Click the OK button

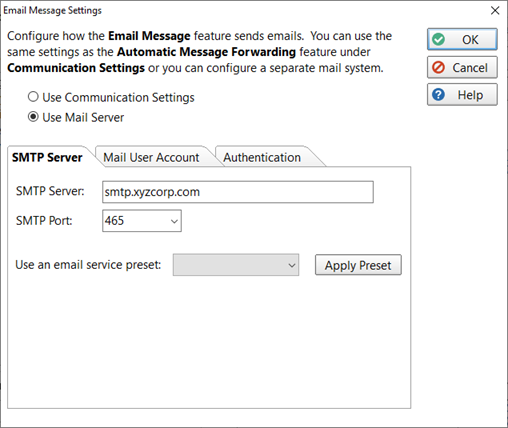coord(462,39)
